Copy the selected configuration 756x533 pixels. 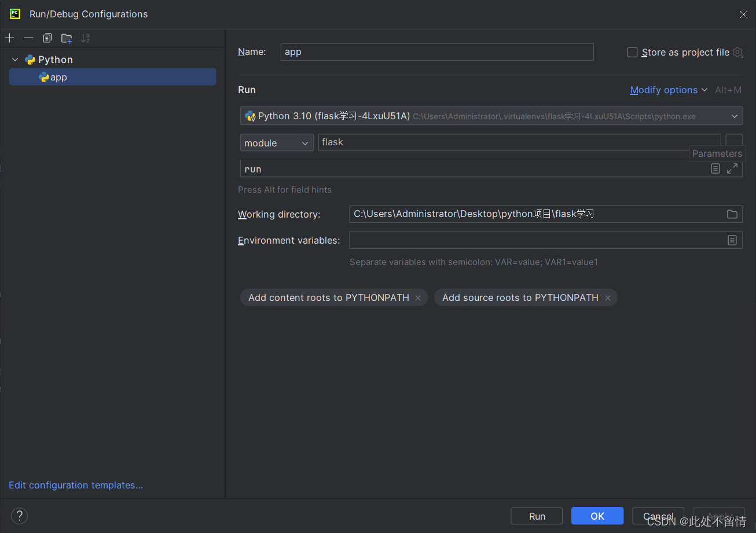tap(47, 38)
